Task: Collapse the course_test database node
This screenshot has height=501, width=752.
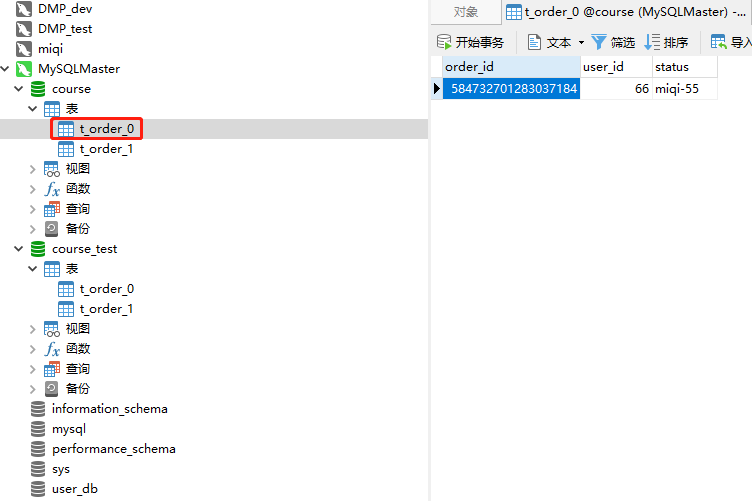Action: click(19, 249)
